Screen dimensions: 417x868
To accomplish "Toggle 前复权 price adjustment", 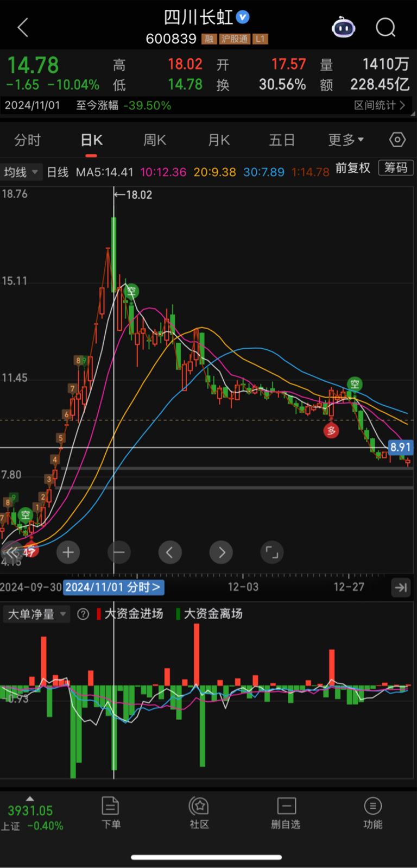I will 352,168.
